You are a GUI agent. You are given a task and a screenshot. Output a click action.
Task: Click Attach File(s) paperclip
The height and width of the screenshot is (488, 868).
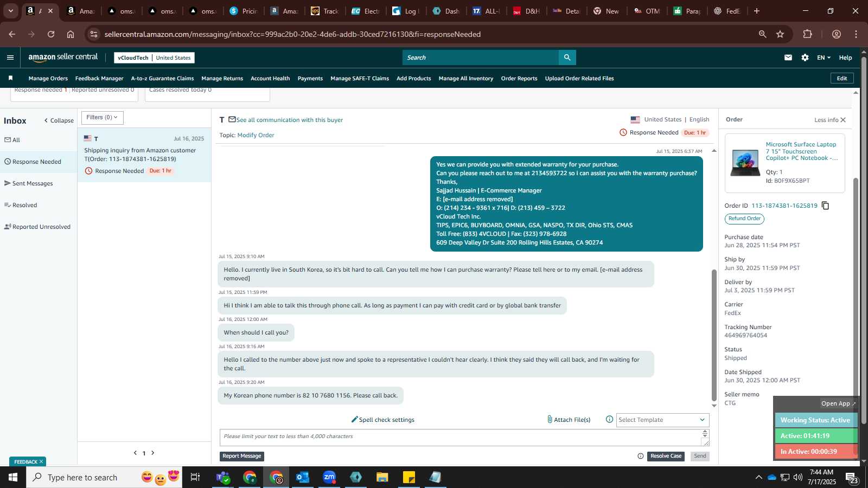point(569,420)
